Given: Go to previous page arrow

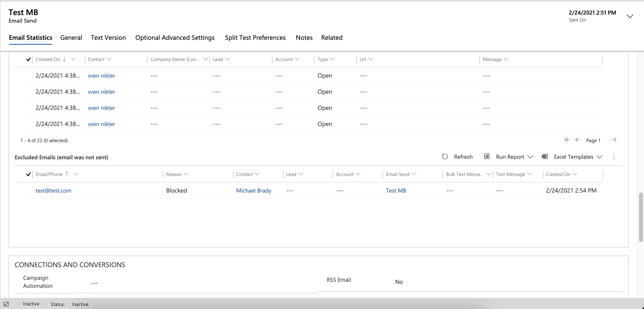Looking at the screenshot, I should point(578,140).
